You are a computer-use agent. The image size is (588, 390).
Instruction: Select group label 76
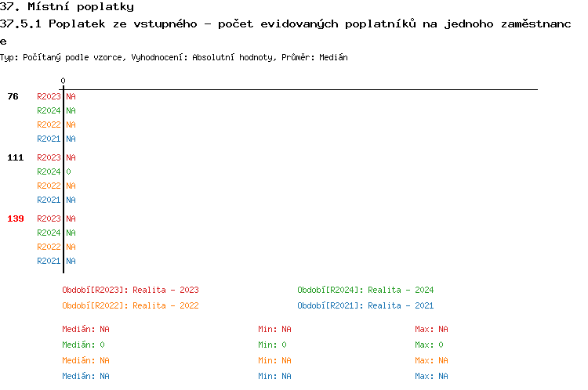pyautogui.click(x=13, y=96)
